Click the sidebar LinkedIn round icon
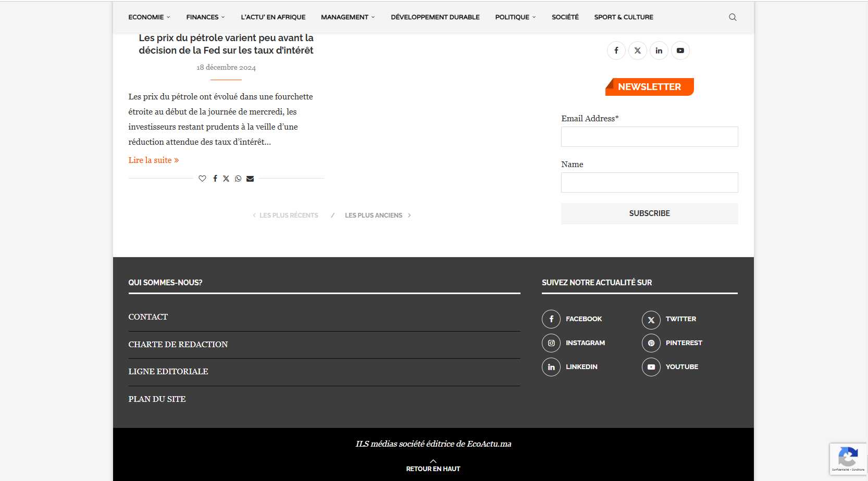 point(659,50)
